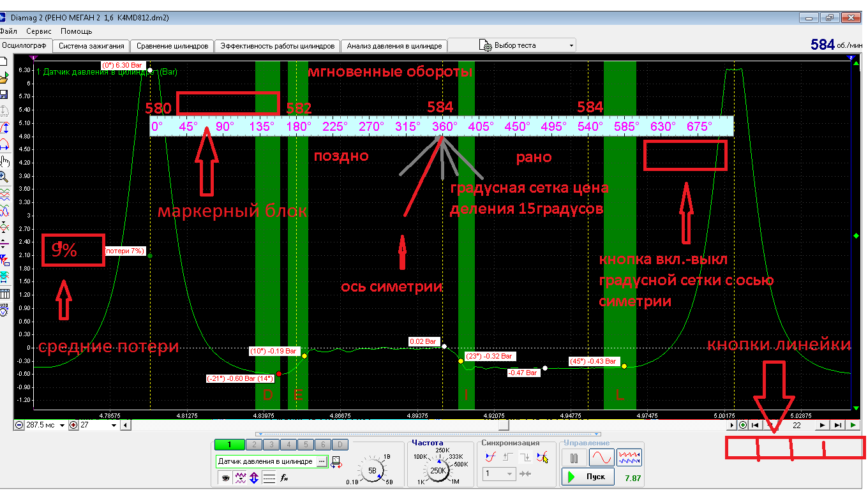Toggle the dashed lines display icon

point(269,478)
